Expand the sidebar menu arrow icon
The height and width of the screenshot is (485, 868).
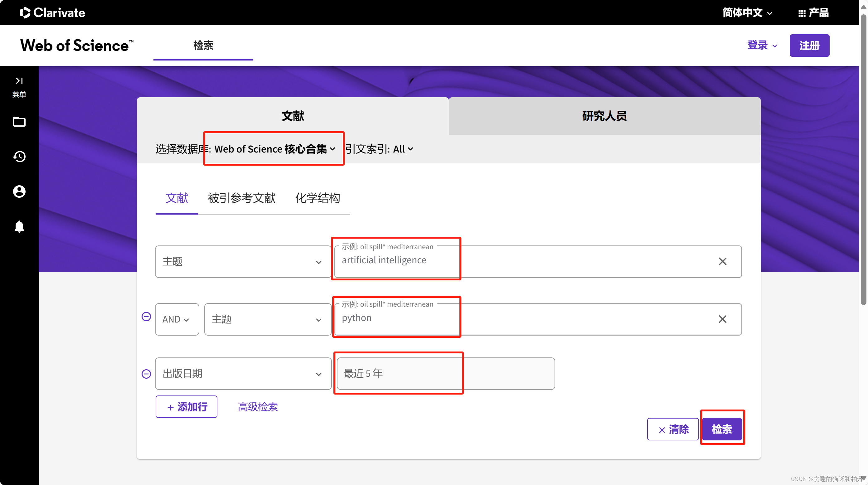[19, 80]
